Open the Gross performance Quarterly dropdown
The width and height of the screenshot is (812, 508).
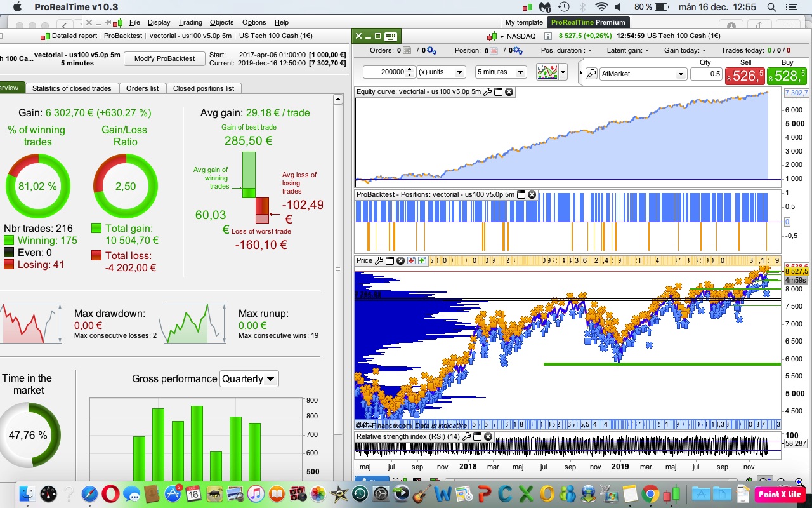click(x=249, y=379)
